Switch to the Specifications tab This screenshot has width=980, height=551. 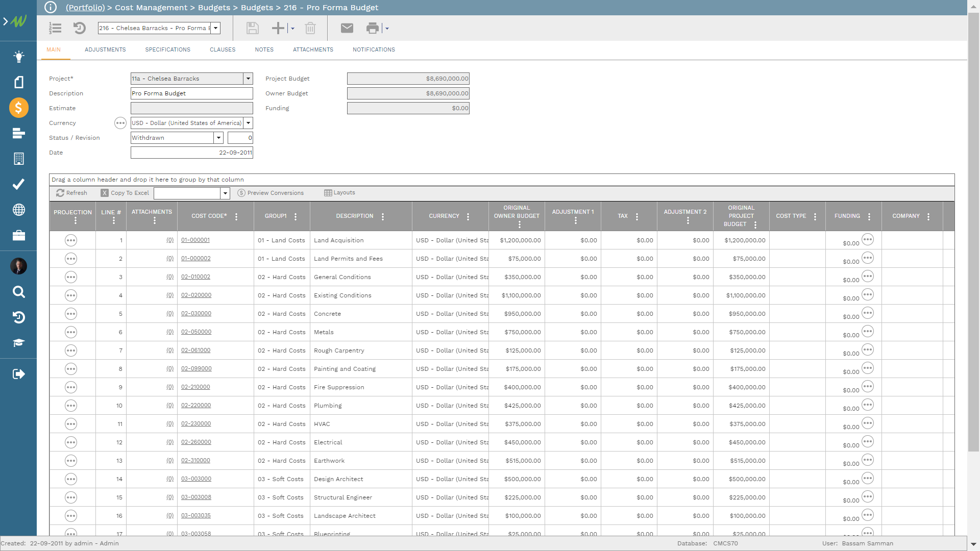(167, 49)
